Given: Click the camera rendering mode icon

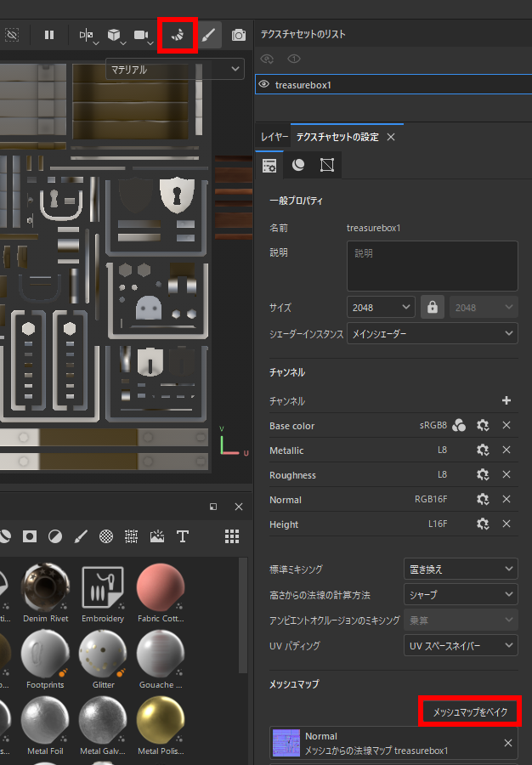Looking at the screenshot, I should tap(239, 35).
